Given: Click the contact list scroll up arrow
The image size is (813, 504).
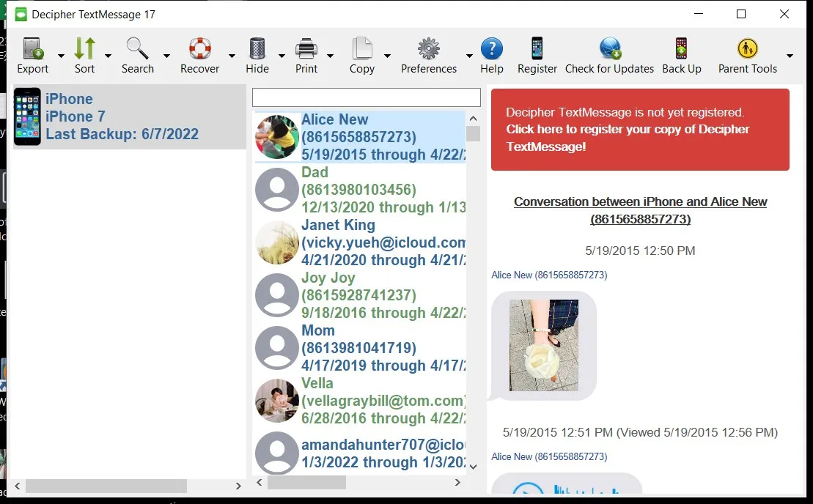Looking at the screenshot, I should (473, 119).
